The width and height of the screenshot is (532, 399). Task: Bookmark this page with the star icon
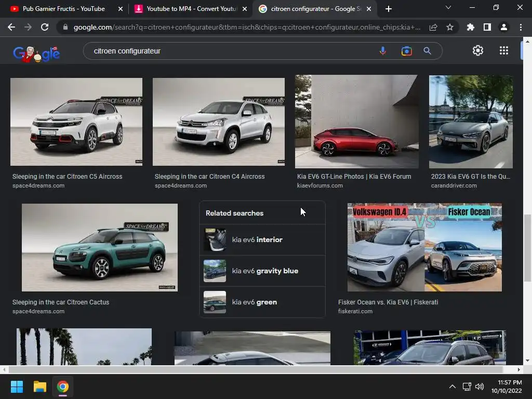click(450, 27)
